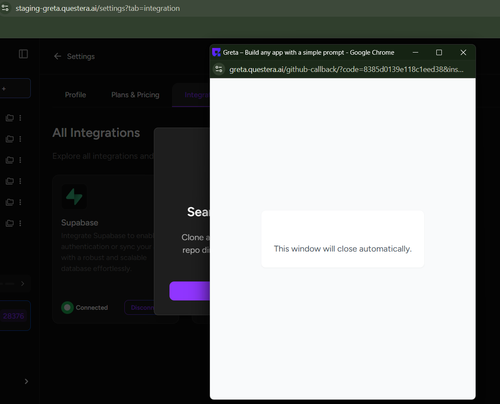Click the Disconnect button on Supabase card
The image size is (500, 404).
tap(140, 307)
